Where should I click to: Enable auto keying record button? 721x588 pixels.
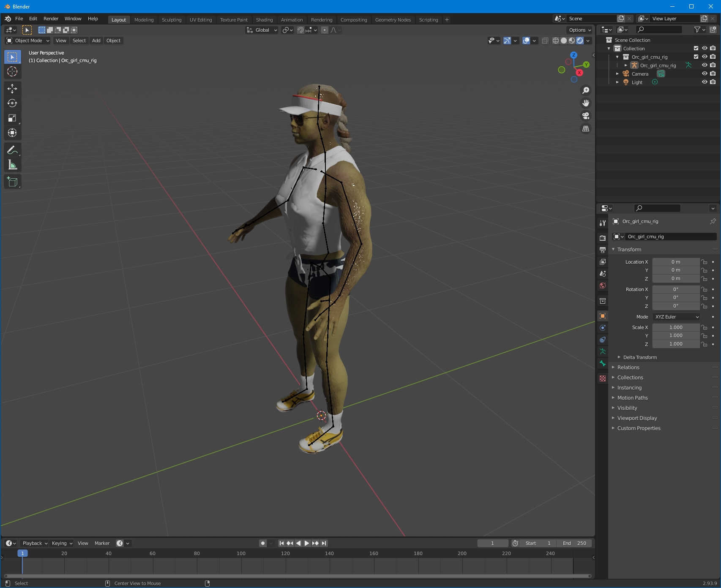(263, 543)
